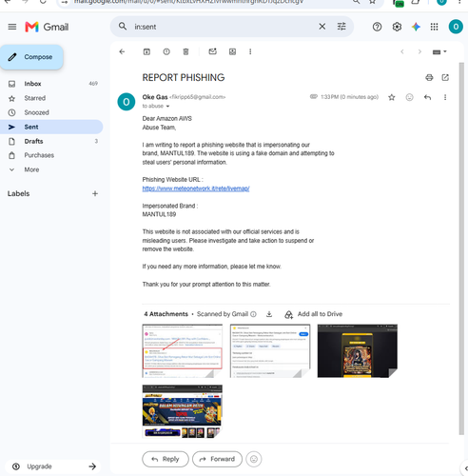Open first attachment with red box
The image size is (468, 476).
183,350
